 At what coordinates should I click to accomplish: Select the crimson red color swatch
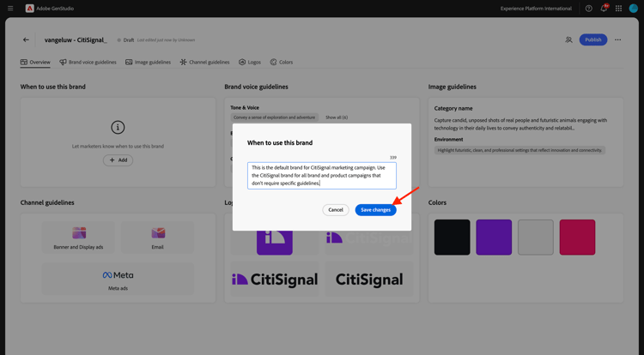click(x=578, y=238)
